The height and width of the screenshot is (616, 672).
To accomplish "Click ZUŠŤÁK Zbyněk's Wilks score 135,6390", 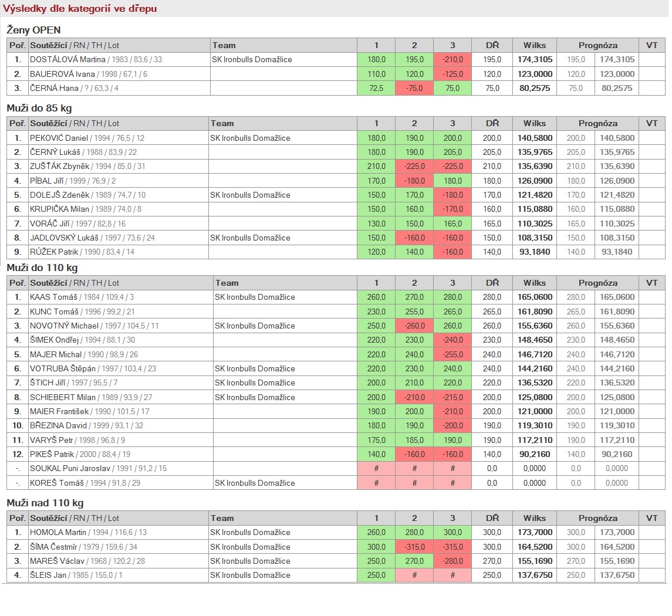I will click(535, 166).
